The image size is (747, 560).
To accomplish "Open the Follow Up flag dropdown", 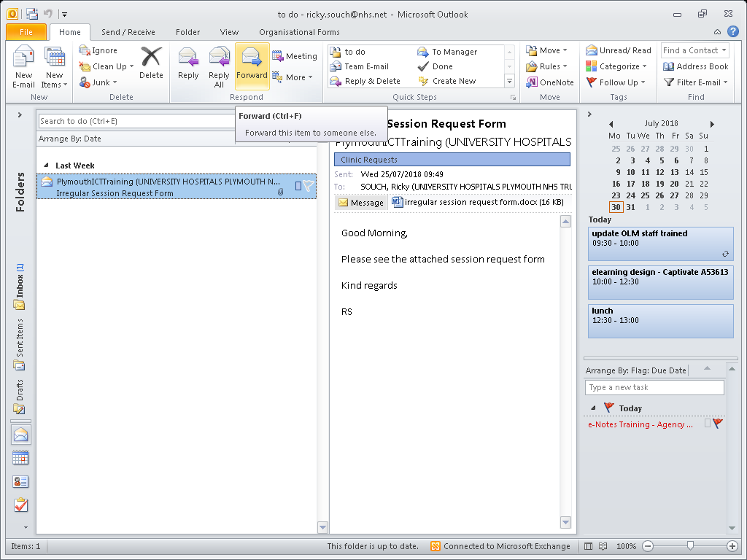I will 616,82.
